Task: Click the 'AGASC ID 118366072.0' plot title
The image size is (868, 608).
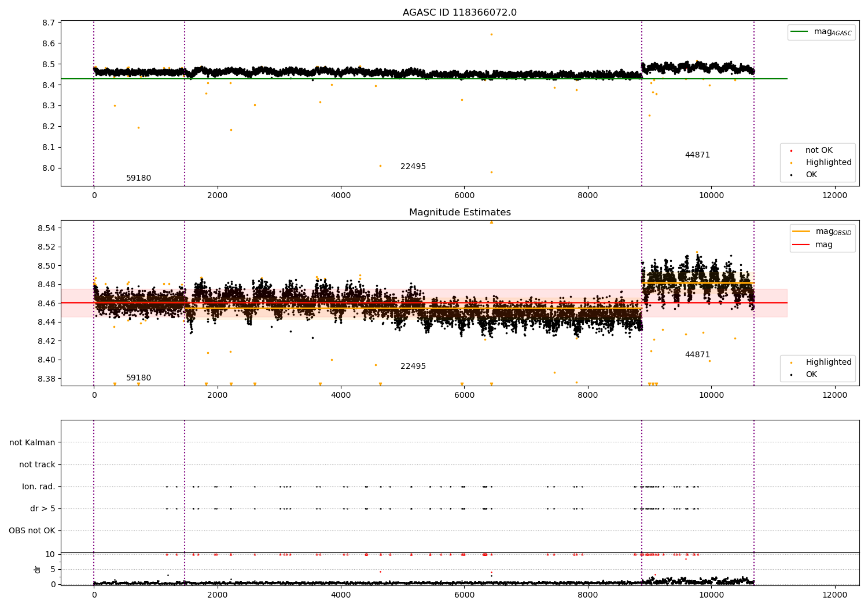Action: 459,13
